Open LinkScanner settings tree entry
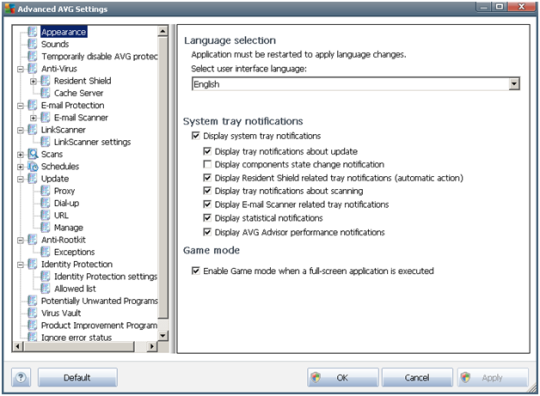Viewport: 540px width, 396px height. tap(92, 142)
